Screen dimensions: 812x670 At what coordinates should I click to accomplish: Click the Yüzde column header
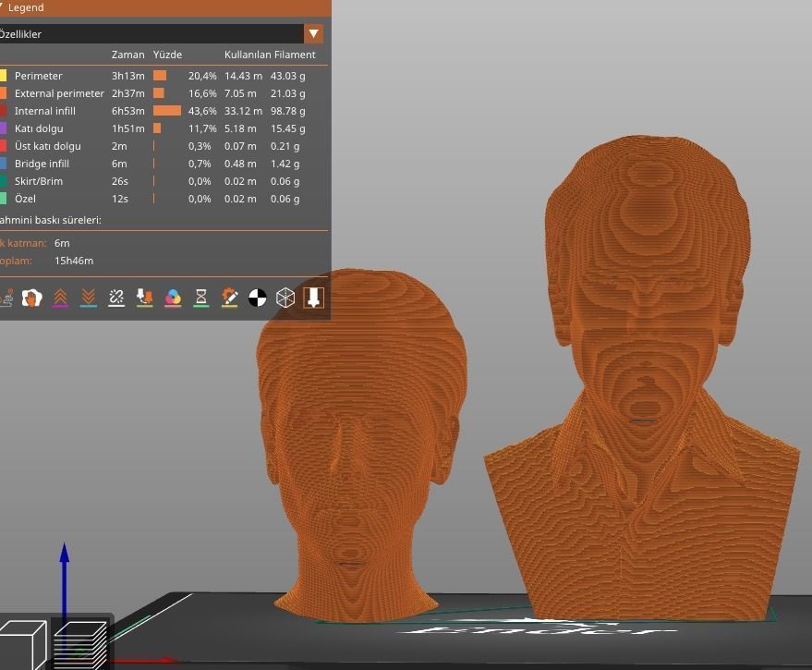pos(167,55)
